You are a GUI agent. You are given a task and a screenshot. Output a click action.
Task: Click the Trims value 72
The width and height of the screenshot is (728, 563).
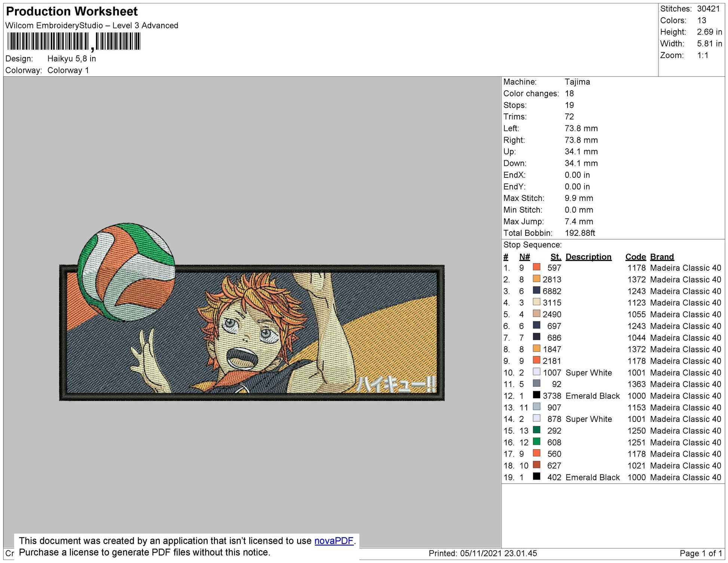569,117
